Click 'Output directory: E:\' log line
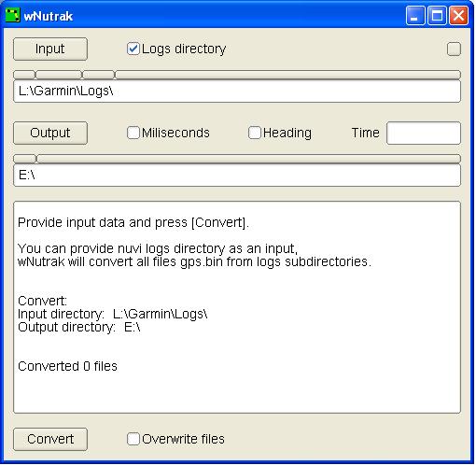This screenshot has width=476, height=465. tap(79, 327)
